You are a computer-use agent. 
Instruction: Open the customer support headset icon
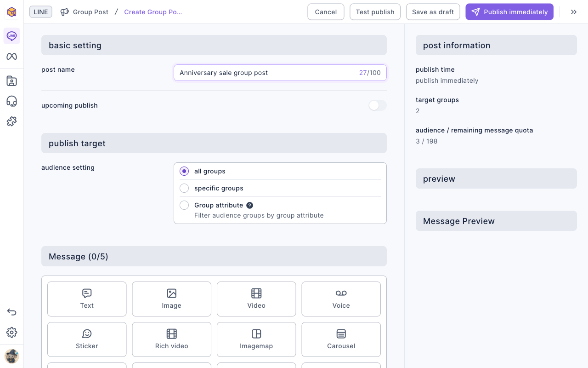pos(12,101)
